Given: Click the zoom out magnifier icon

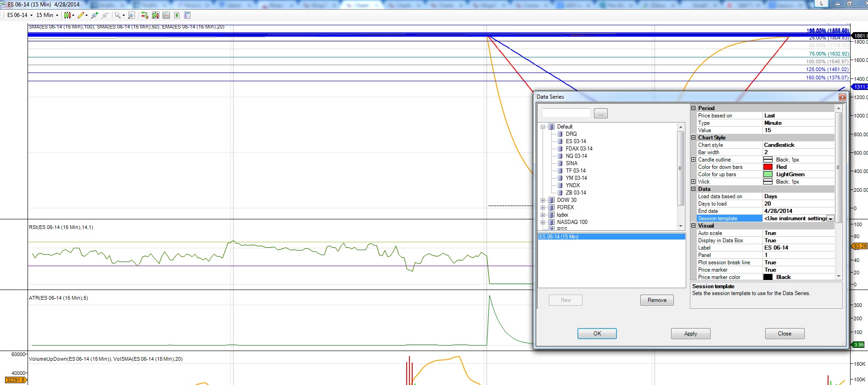Looking at the screenshot, I should click(x=105, y=15).
